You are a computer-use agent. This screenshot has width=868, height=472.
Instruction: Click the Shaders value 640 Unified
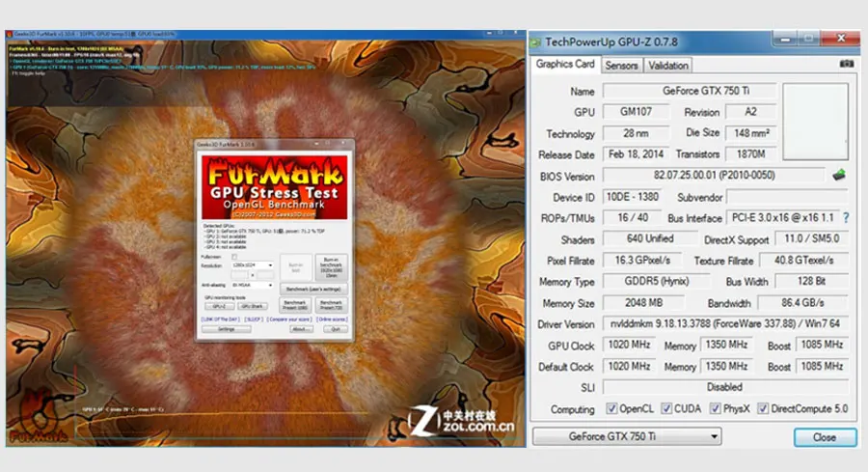[650, 238]
